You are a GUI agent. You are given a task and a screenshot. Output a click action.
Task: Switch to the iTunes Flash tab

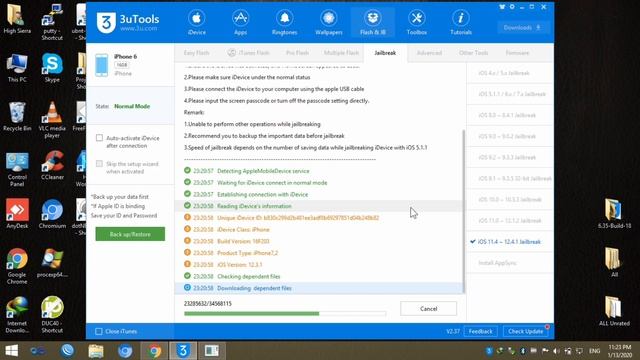pos(249,53)
